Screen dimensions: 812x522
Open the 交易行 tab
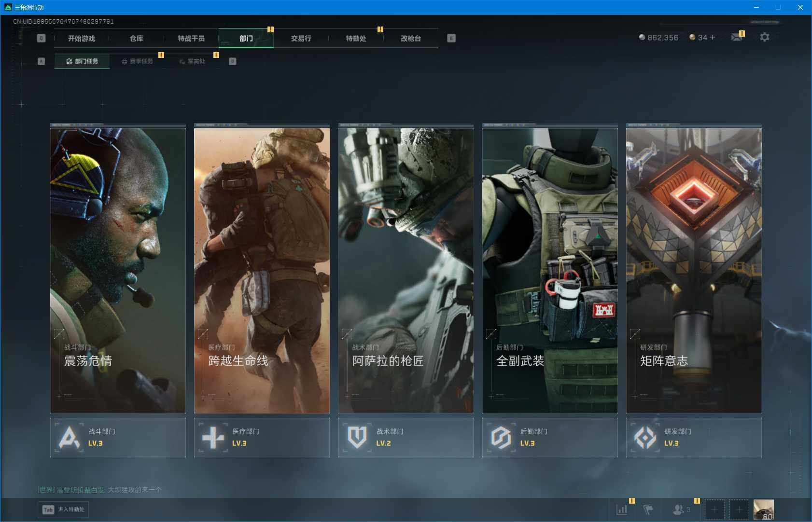click(x=301, y=39)
